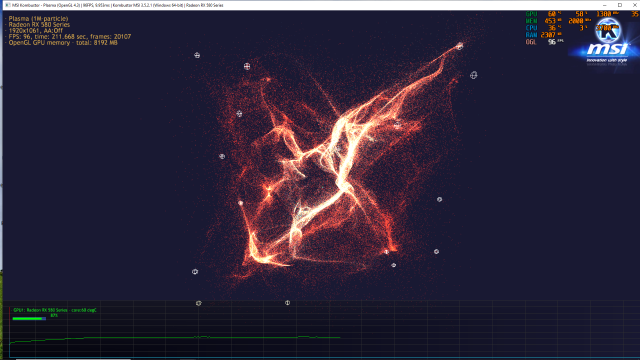The width and height of the screenshot is (640, 360).
Task: Minimize the MSI Kombustor window
Action: point(604,5)
